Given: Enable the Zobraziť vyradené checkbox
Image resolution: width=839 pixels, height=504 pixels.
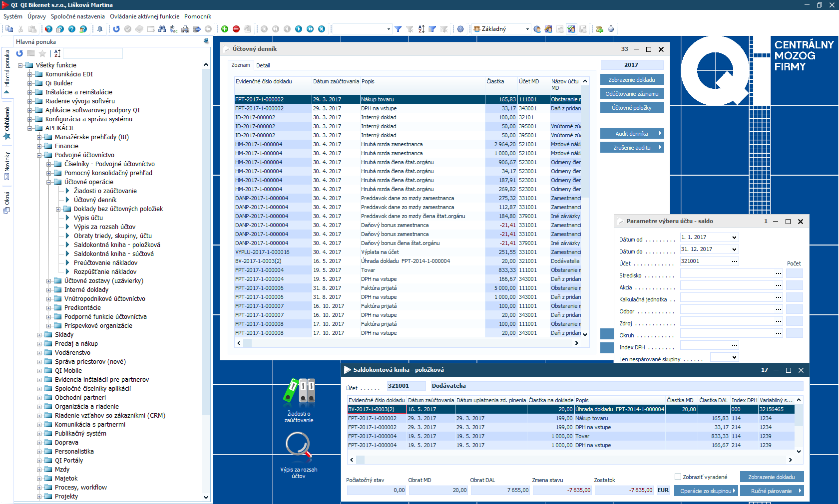Looking at the screenshot, I should [678, 477].
